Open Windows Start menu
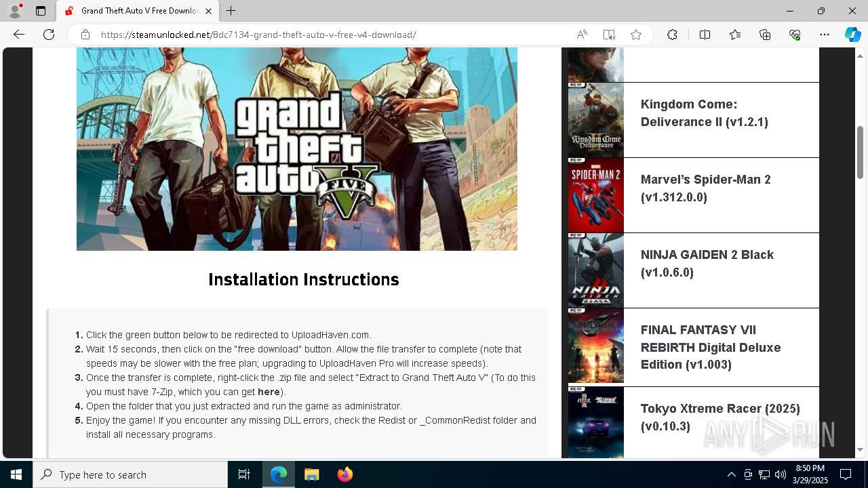This screenshot has height=488, width=868. (16, 474)
